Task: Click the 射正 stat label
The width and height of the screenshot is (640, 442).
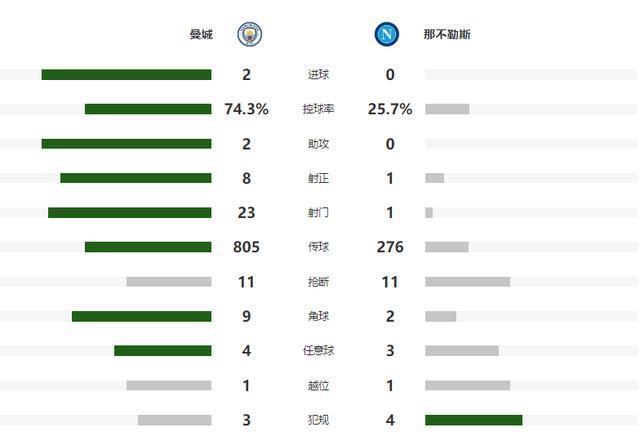Action: point(318,179)
